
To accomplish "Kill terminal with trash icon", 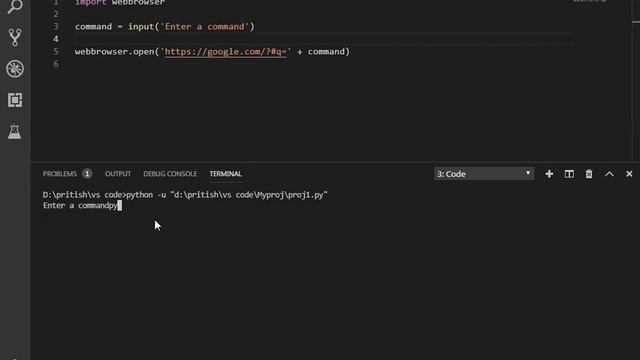I will coord(589,174).
